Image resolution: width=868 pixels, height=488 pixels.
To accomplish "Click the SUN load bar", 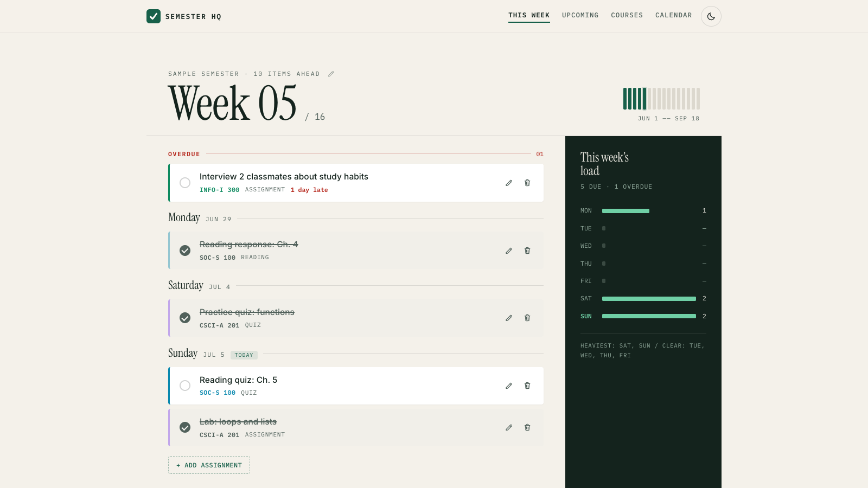I will pyautogui.click(x=649, y=316).
